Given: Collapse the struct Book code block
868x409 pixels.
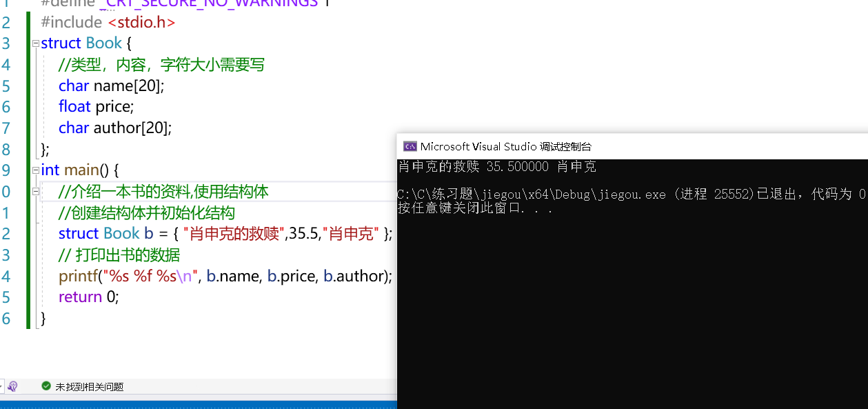Looking at the screenshot, I should coord(36,43).
